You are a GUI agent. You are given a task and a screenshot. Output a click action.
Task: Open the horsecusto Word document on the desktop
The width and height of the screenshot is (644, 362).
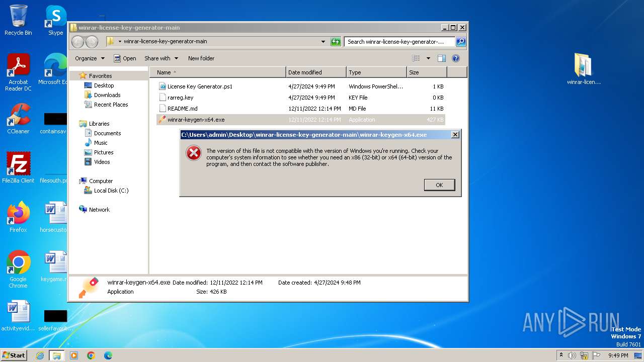tap(54, 217)
